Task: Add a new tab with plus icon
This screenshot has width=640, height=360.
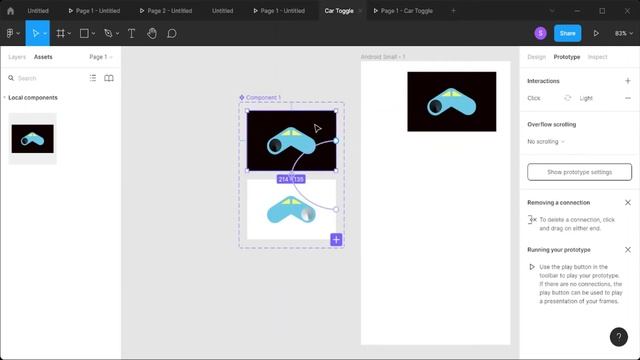Action: [x=453, y=11]
